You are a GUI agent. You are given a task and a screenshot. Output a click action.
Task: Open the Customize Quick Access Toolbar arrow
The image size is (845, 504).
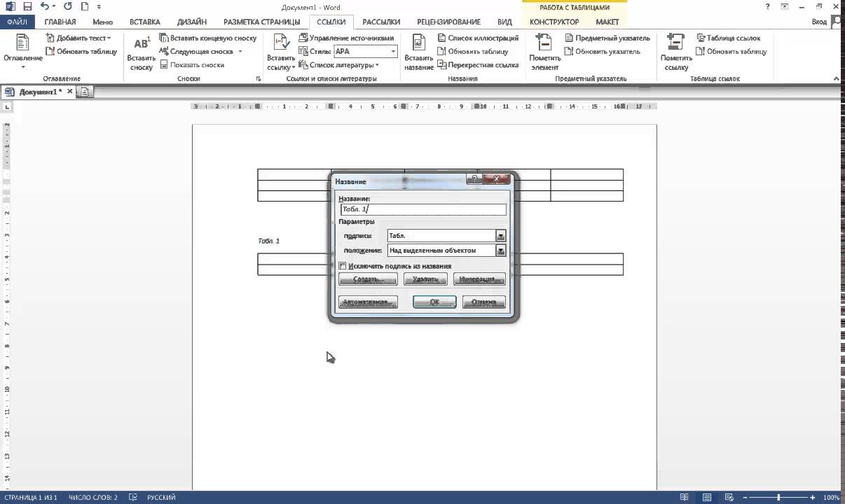[99, 7]
